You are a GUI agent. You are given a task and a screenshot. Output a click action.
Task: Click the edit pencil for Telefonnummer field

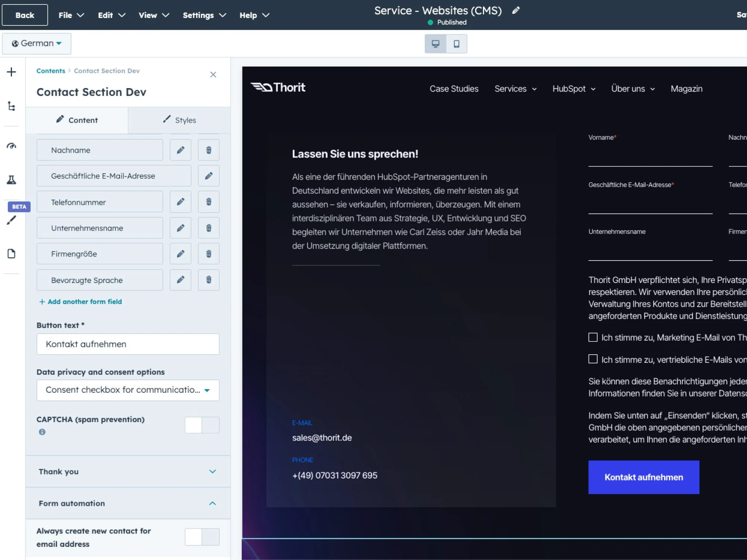click(180, 202)
